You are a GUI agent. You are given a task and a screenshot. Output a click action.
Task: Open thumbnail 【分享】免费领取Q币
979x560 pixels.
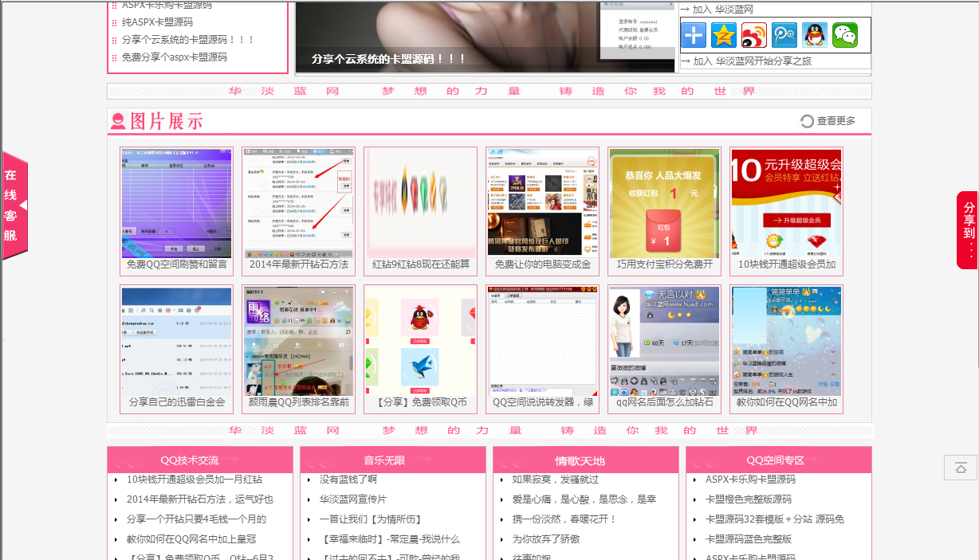tap(420, 349)
